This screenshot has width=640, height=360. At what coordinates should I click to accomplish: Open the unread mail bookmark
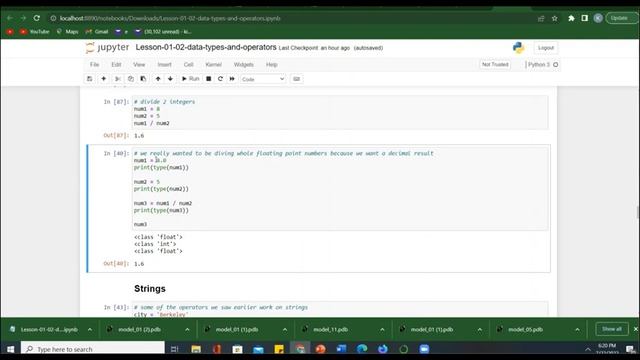click(163, 31)
